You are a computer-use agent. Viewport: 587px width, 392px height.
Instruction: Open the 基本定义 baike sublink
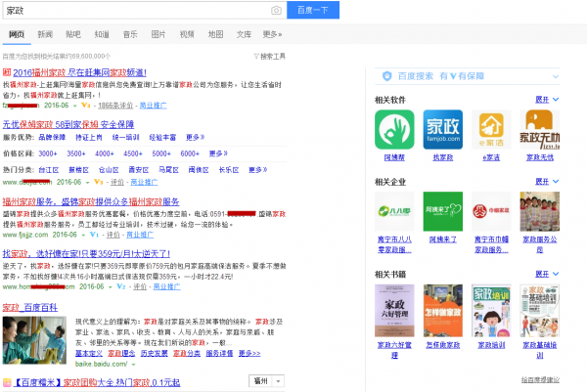click(89, 354)
